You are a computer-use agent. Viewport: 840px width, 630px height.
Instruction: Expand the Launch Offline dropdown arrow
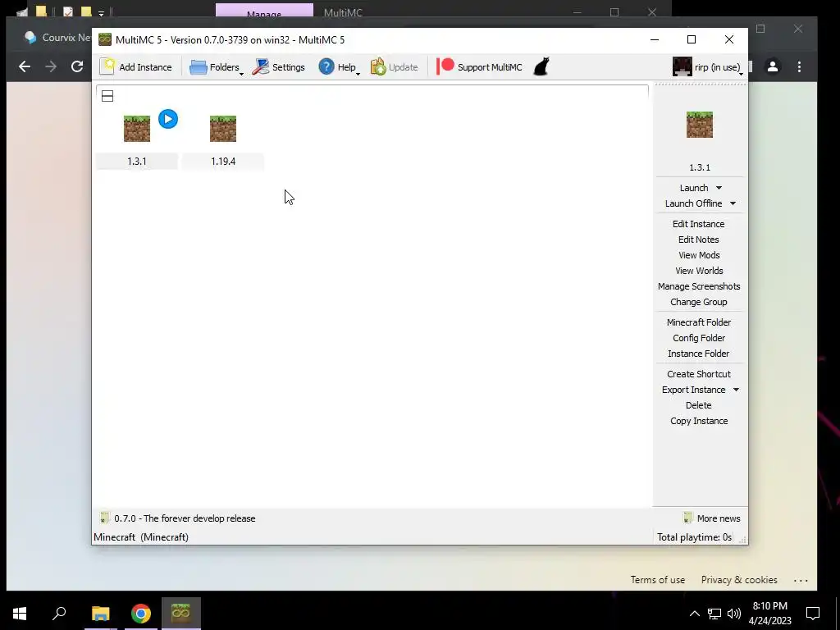click(x=733, y=203)
